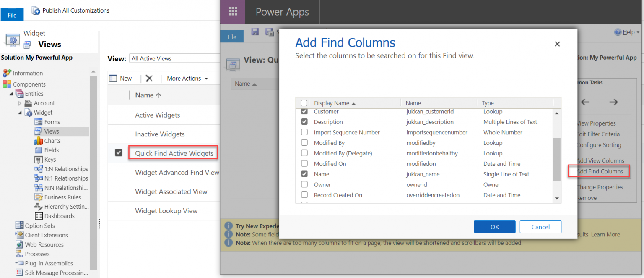The image size is (644, 278).
Task: Click the Information icon in solution tree
Action: (x=7, y=73)
